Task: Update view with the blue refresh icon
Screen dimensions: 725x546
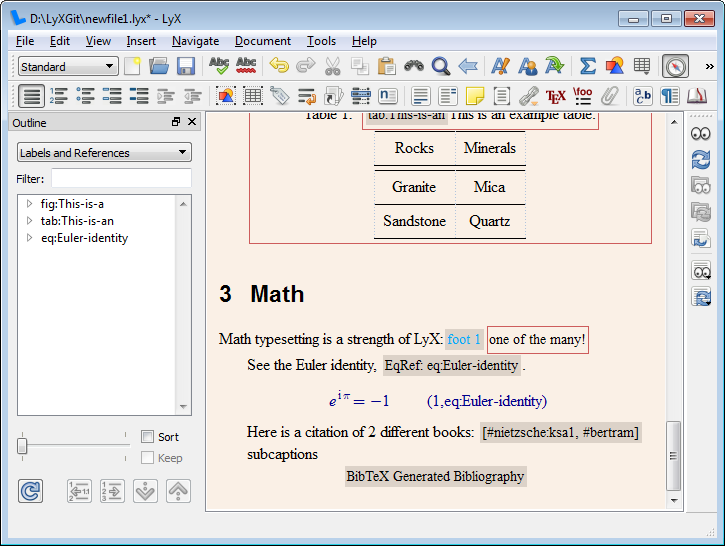Action: click(x=700, y=160)
